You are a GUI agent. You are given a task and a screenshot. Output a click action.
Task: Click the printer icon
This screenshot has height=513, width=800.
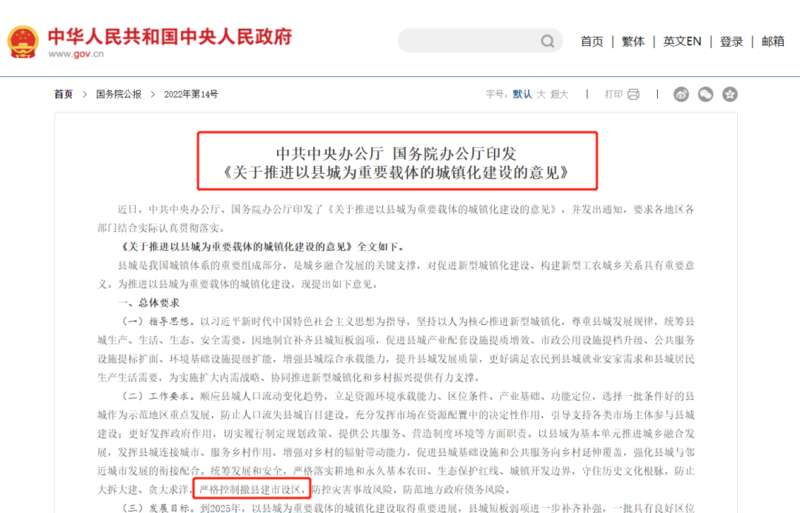click(x=633, y=94)
